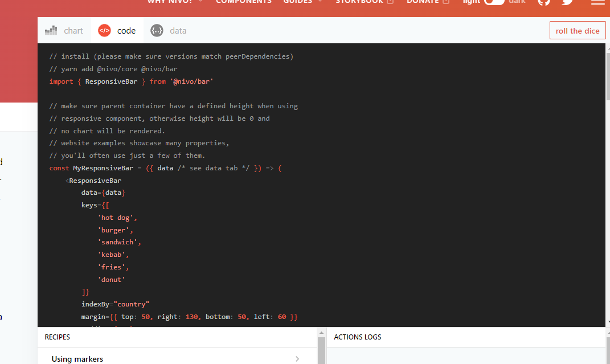This screenshot has height=364, width=610.
Task: Click the 'no chart will be rendered' comment
Action: coord(107,130)
